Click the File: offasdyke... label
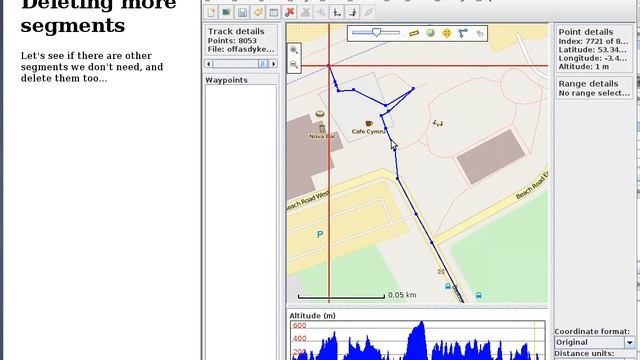 coord(241,49)
